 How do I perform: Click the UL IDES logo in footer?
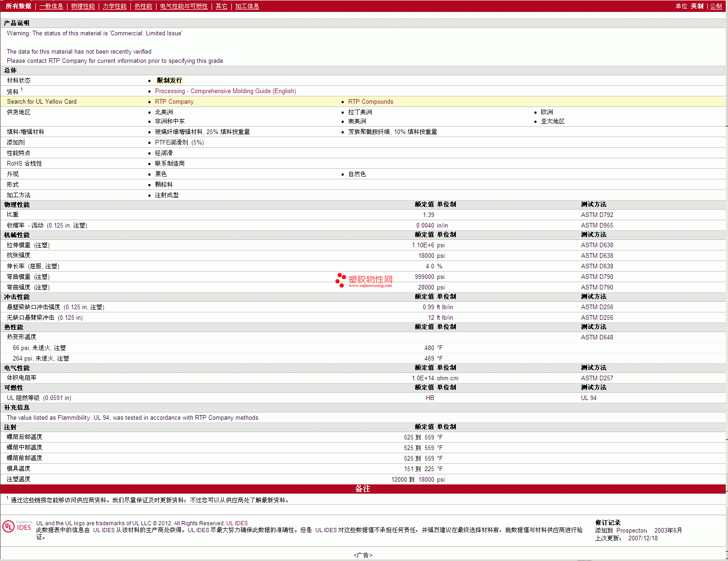17,526
